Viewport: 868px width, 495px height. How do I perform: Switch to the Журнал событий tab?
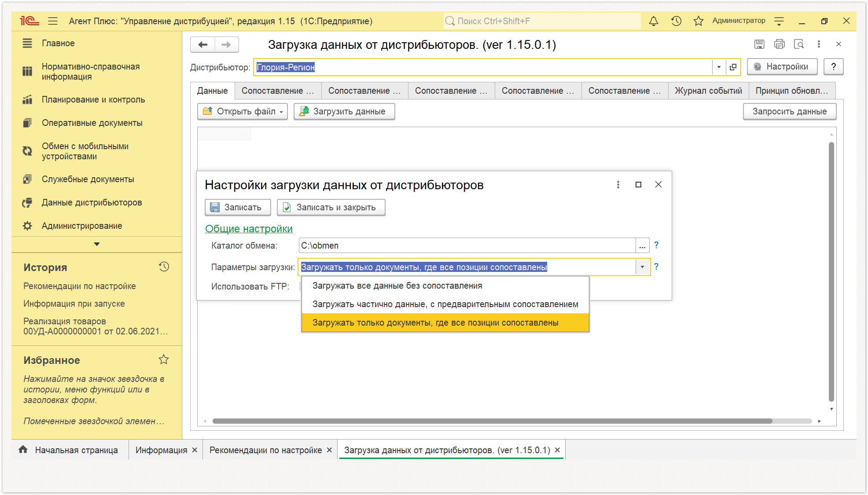coord(708,91)
